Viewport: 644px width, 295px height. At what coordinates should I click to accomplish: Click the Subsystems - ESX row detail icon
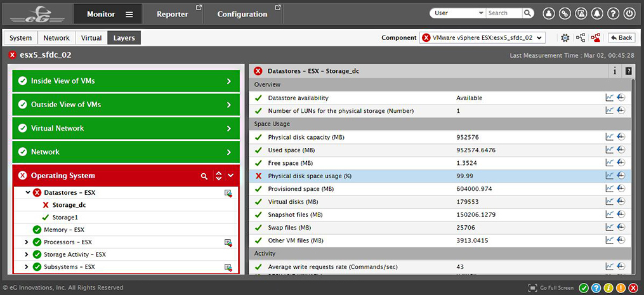point(228,267)
